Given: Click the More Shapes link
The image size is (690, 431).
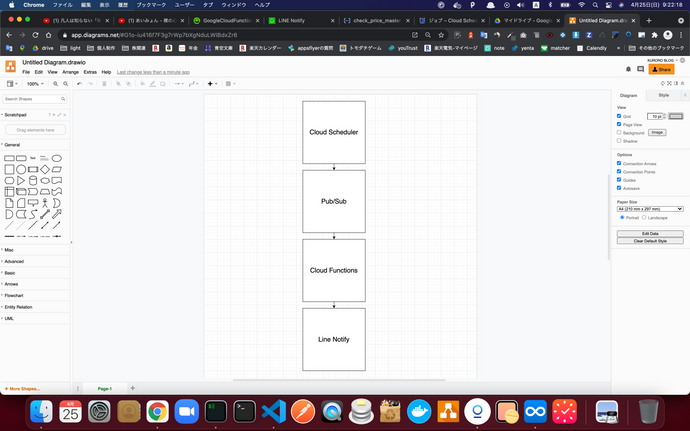Looking at the screenshot, I should point(22,389).
